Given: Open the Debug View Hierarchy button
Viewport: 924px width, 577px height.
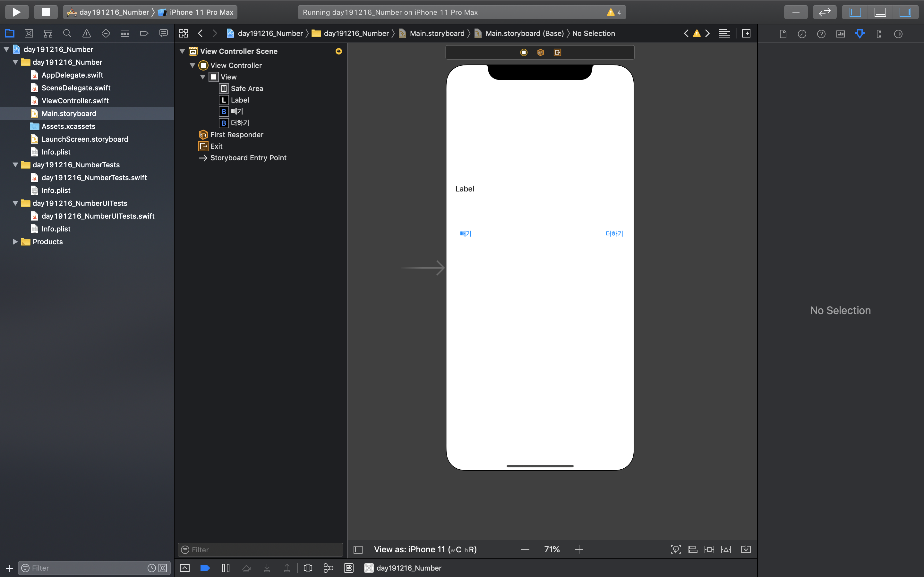Looking at the screenshot, I should pos(308,568).
